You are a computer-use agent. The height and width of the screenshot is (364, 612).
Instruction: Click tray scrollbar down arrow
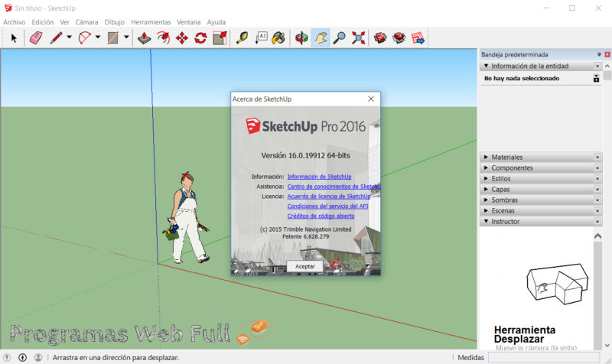[607, 346]
